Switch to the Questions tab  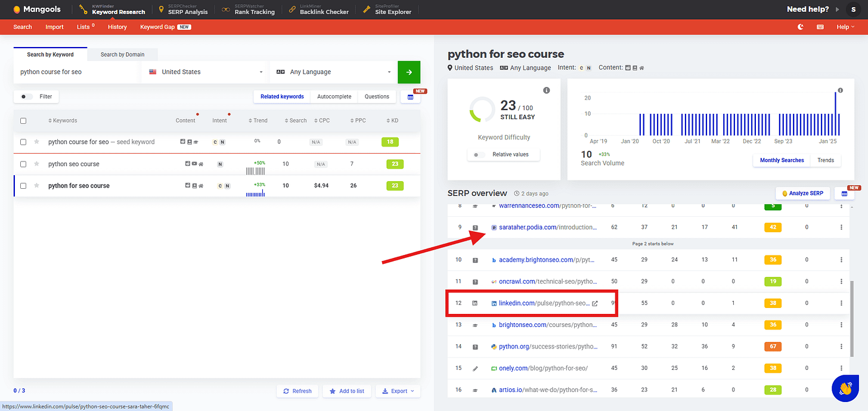coord(377,96)
